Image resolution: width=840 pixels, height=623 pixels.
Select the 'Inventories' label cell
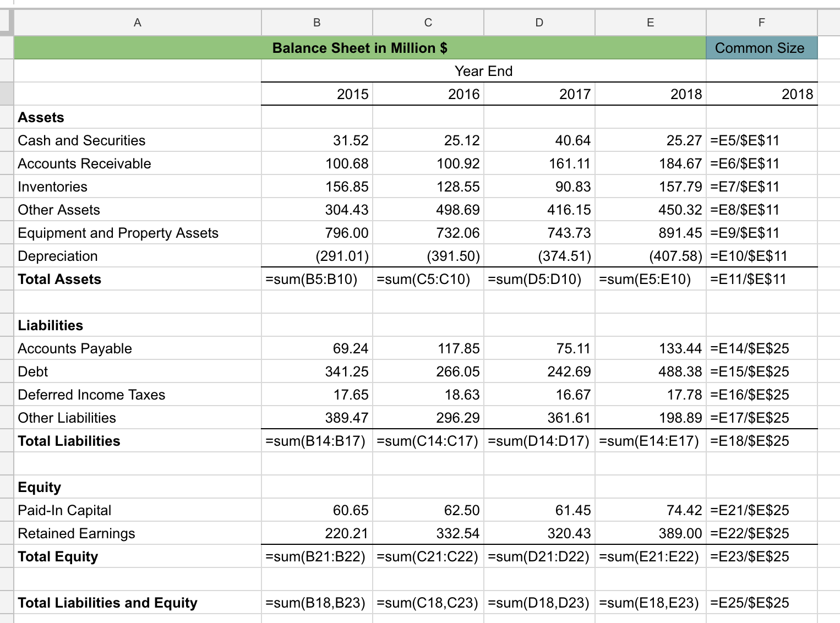(138, 187)
